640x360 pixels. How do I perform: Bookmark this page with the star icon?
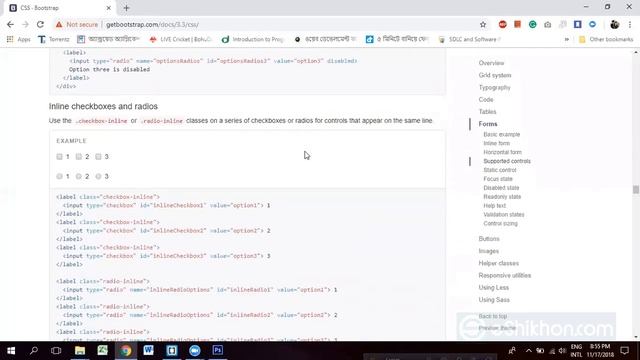(x=483, y=24)
